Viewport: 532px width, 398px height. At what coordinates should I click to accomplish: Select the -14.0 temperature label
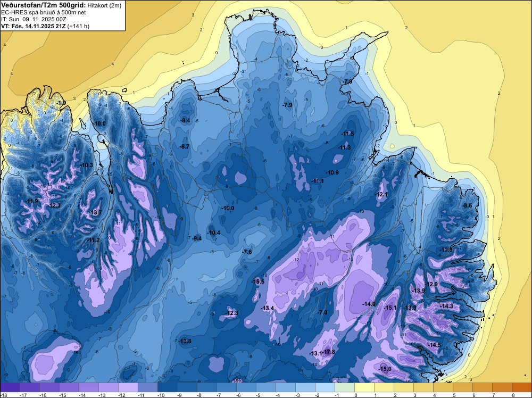369,304
